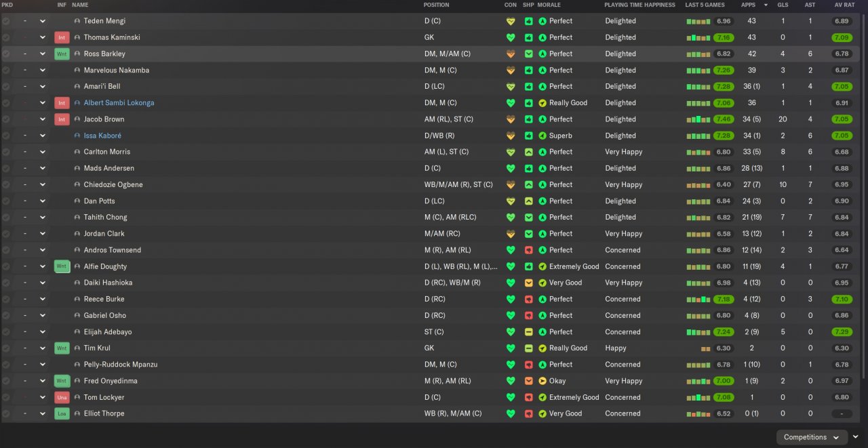Open Albert Sambi Lokonga's player profile
Screen dimensions: 868x448
coord(119,103)
